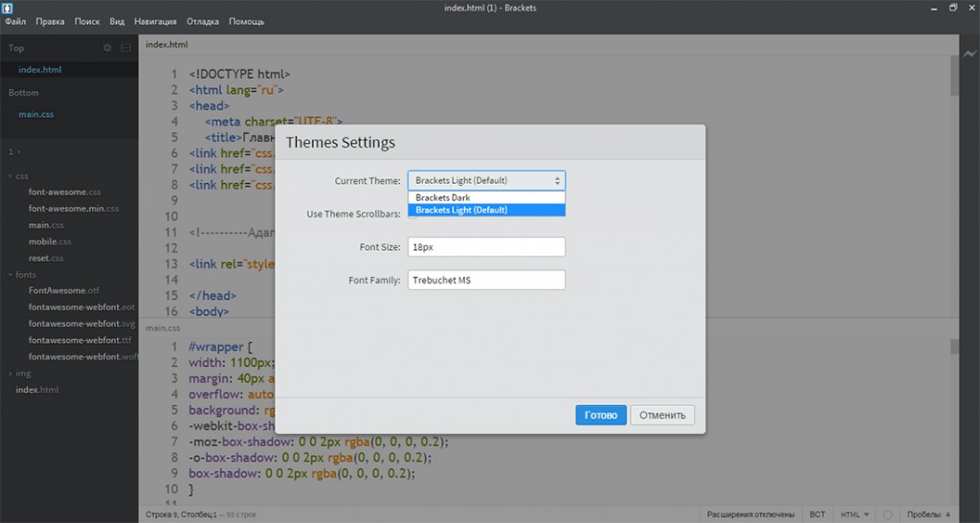Click the main.css pane header
980x523 pixels.
[163, 328]
